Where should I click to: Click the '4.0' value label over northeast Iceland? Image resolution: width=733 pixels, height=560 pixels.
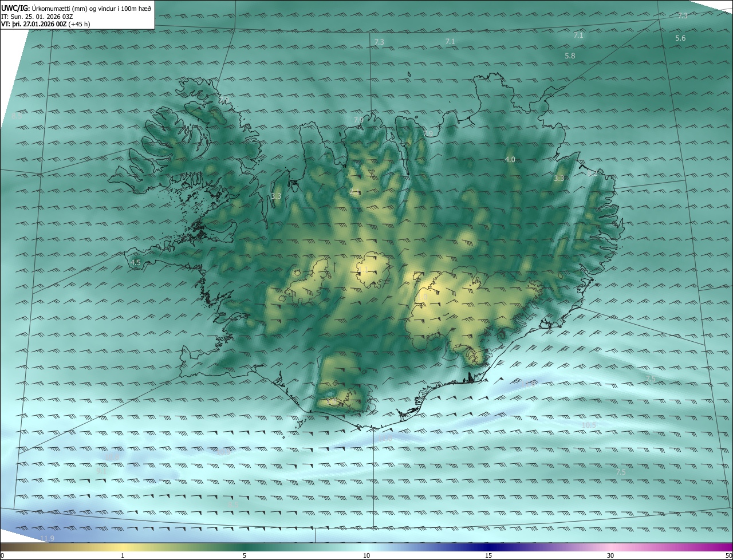(x=510, y=159)
